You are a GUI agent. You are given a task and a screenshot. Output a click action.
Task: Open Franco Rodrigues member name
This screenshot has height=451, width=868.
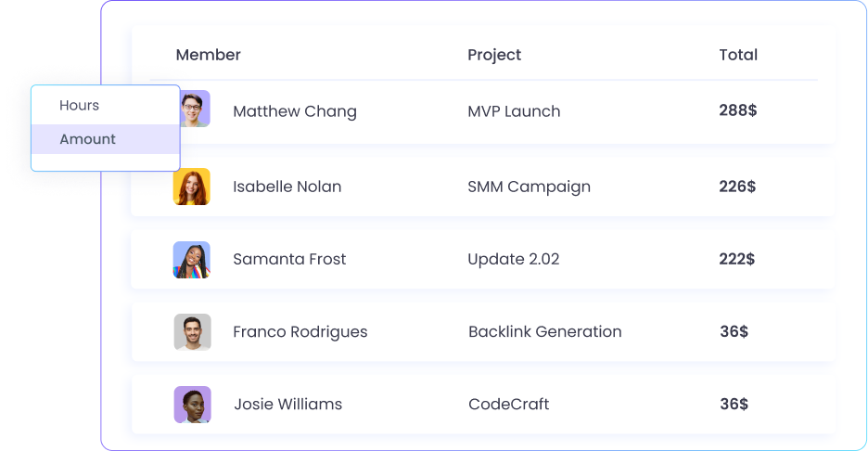click(300, 331)
